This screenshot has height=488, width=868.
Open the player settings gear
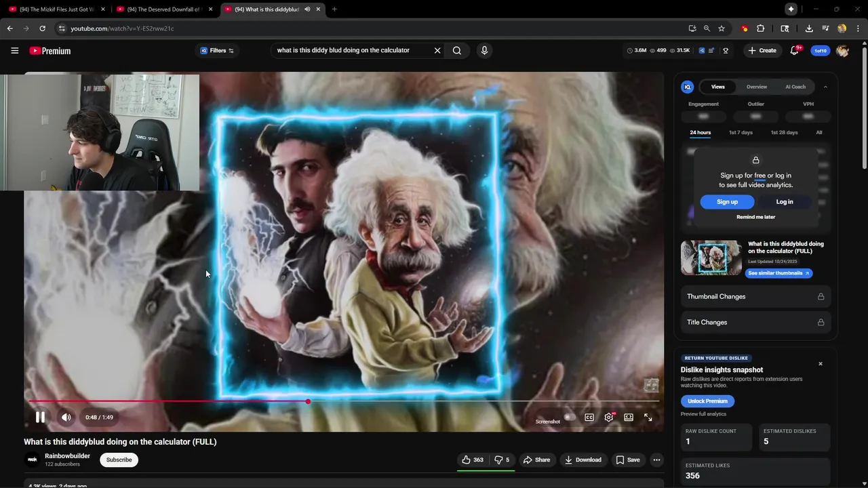(609, 418)
